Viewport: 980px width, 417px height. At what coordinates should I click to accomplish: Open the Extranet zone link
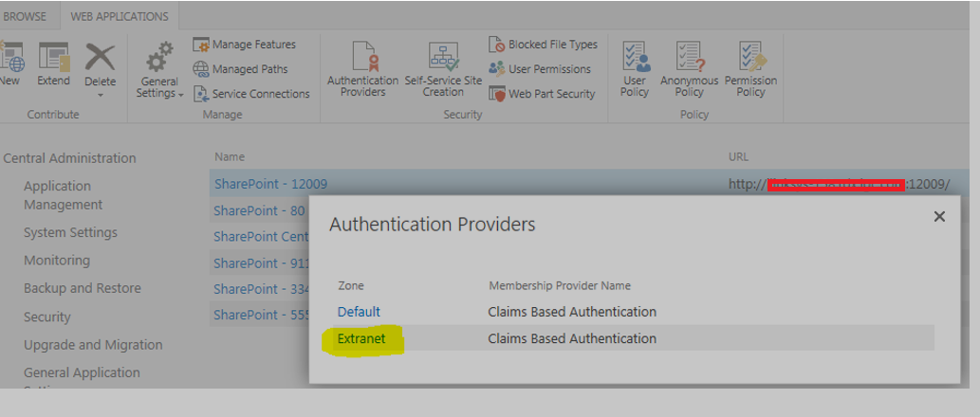(361, 339)
